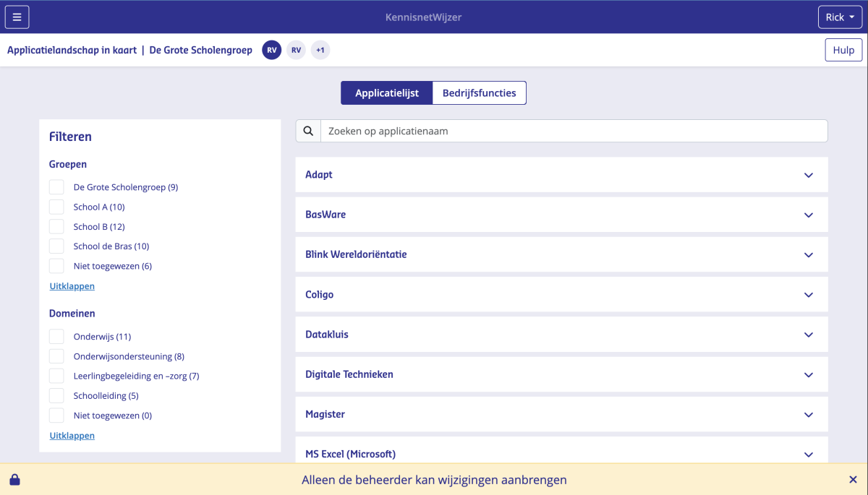Click the search magnifier icon

[x=308, y=131]
